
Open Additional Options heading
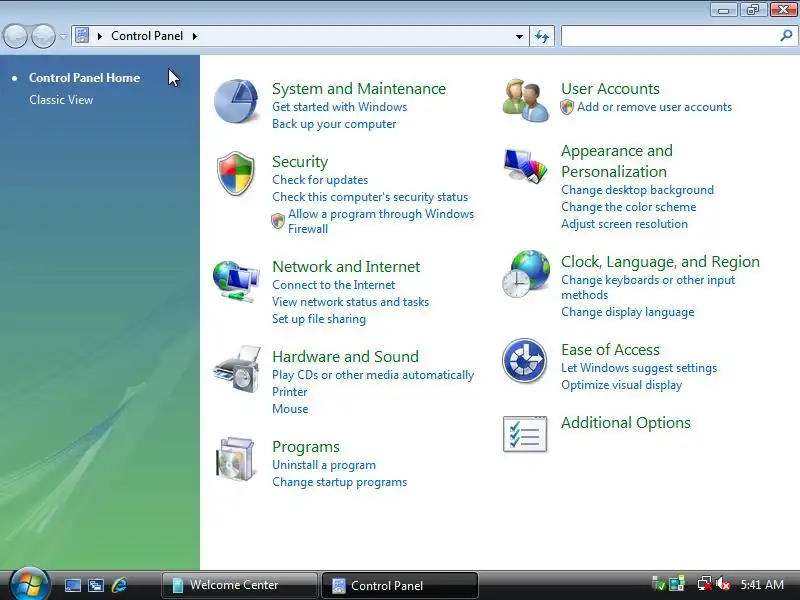pos(626,423)
